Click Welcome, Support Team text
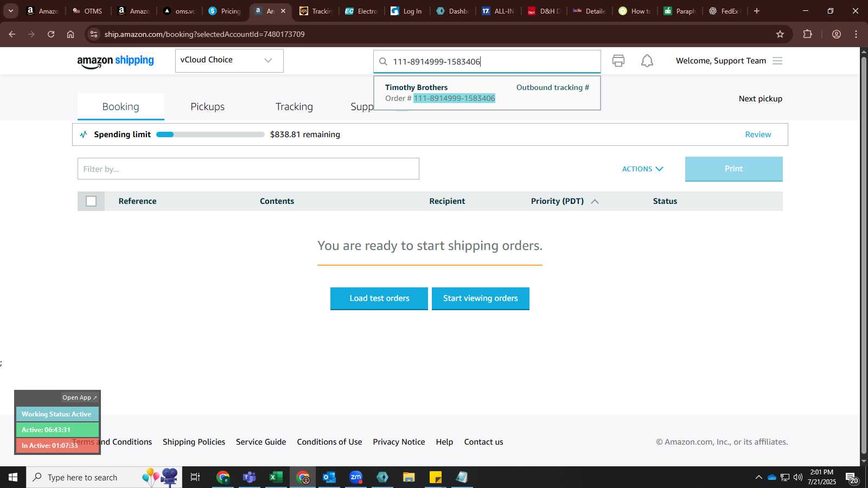 point(721,61)
